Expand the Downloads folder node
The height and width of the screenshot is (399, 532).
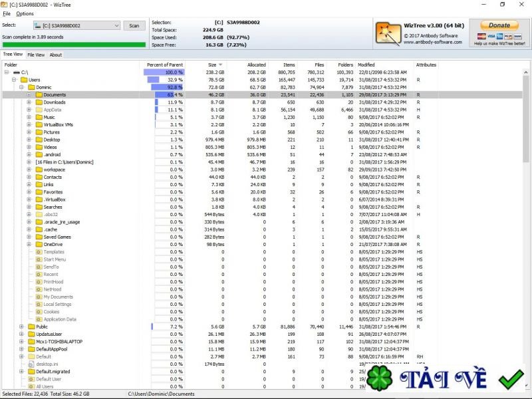click(x=29, y=102)
